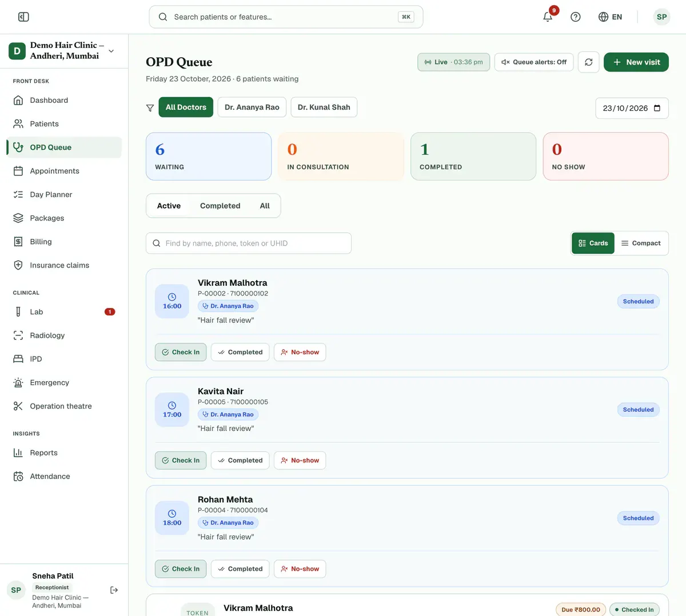
Task: Mark Kavita Nair Completed
Action: coord(240,461)
